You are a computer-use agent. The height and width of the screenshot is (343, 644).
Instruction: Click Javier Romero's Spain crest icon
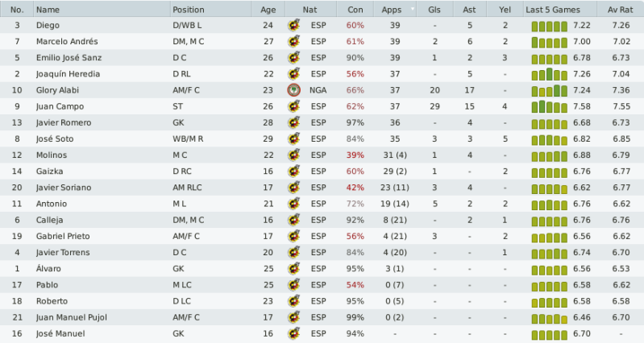(x=293, y=122)
